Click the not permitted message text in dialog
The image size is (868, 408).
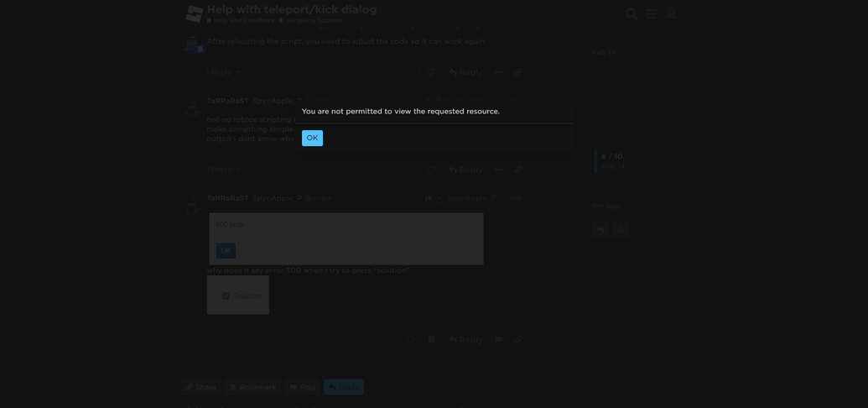pyautogui.click(x=401, y=112)
